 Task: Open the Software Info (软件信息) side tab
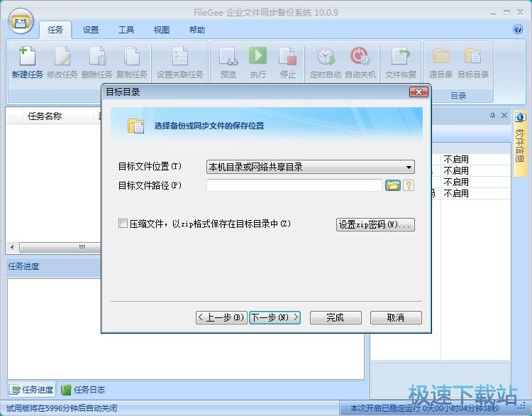pyautogui.click(x=520, y=143)
